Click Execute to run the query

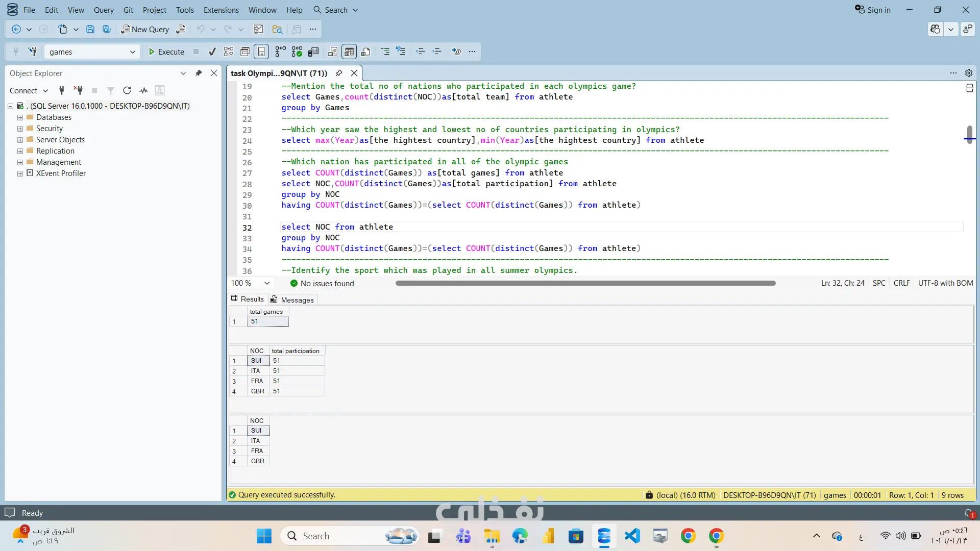click(x=166, y=52)
